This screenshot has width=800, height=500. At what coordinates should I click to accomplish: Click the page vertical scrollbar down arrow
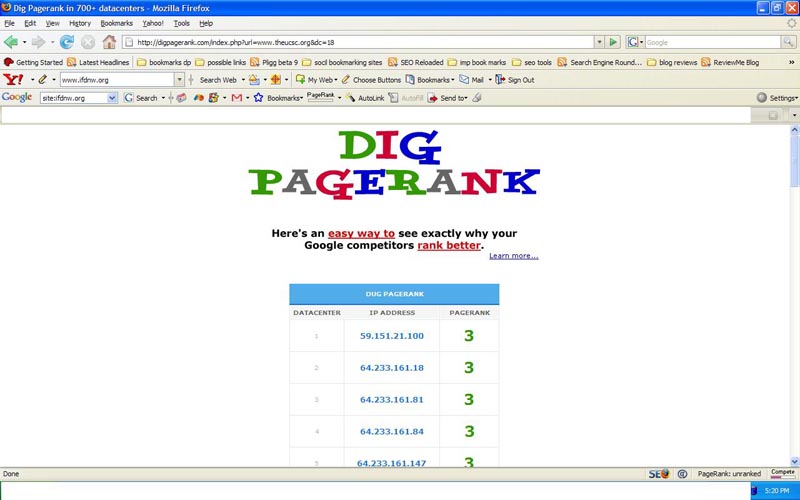point(794,462)
